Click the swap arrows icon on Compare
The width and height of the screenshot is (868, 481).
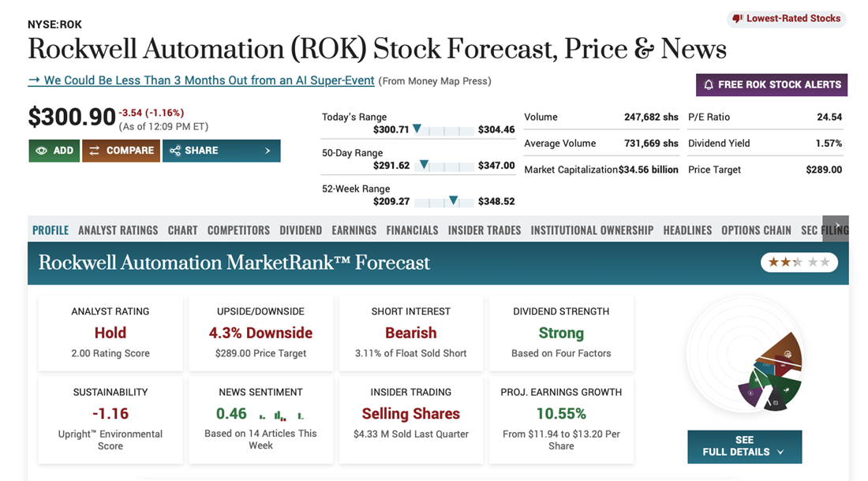click(95, 151)
